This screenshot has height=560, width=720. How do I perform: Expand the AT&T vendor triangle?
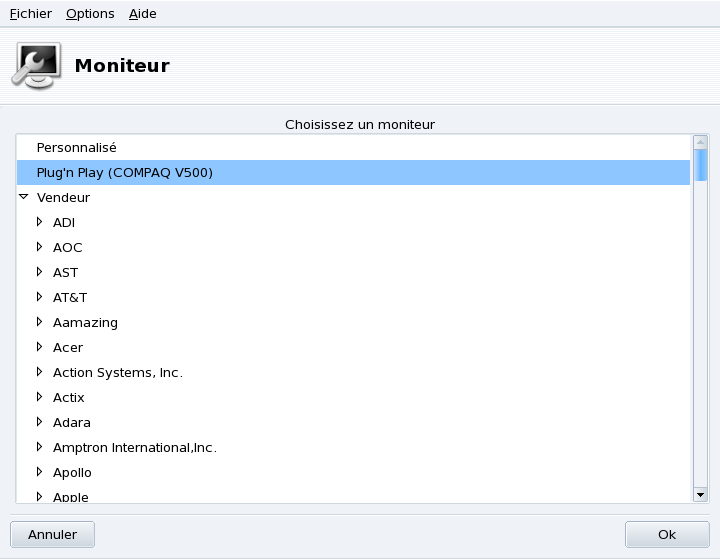point(40,297)
